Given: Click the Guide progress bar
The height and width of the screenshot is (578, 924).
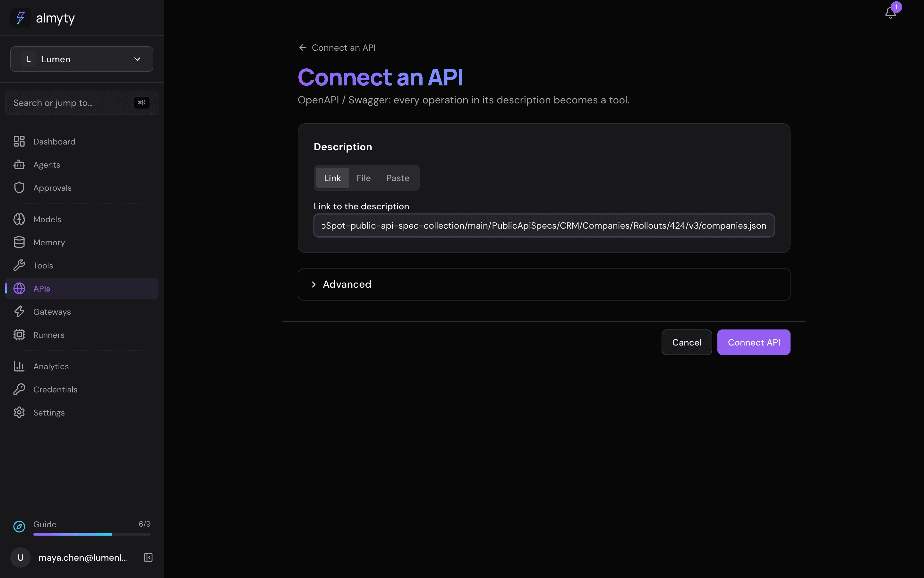Looking at the screenshot, I should coord(92,534).
